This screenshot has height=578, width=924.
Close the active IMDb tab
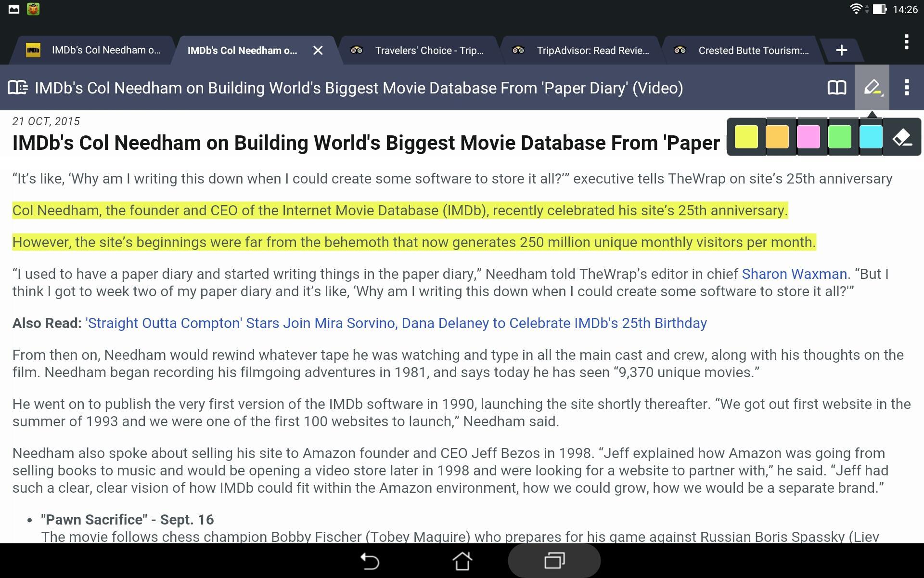(x=318, y=50)
